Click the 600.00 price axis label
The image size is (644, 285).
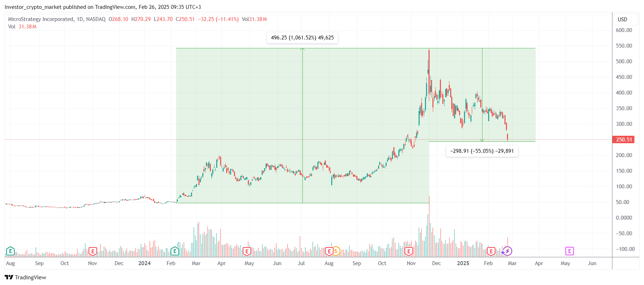tap(624, 30)
